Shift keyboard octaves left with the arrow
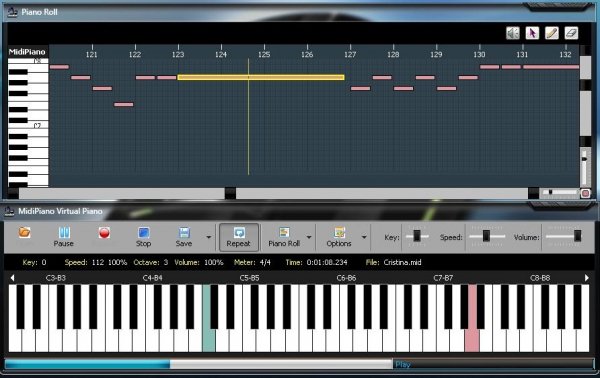This screenshot has height=378, width=600. (12, 278)
